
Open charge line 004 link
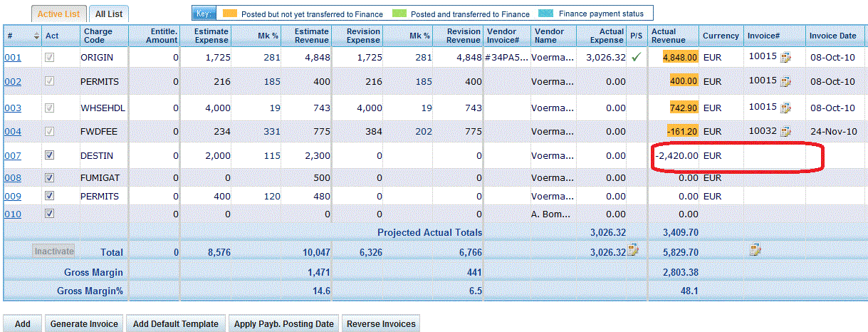[13, 132]
